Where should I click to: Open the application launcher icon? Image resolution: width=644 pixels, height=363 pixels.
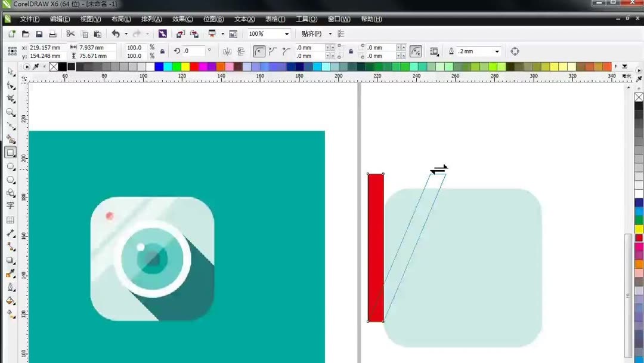point(212,33)
